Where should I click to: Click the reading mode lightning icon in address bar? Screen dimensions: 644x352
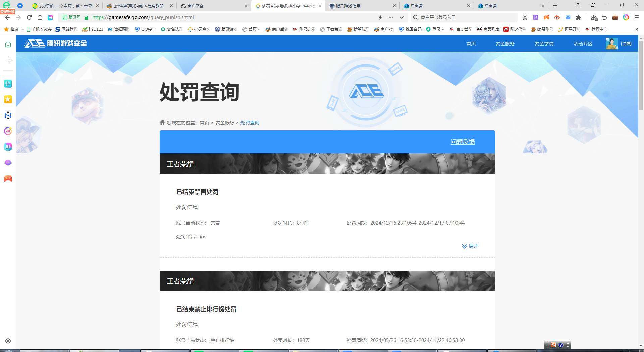(x=380, y=17)
